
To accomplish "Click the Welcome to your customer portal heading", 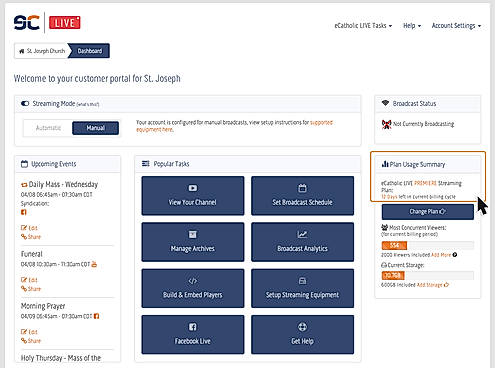I will [x=97, y=78].
